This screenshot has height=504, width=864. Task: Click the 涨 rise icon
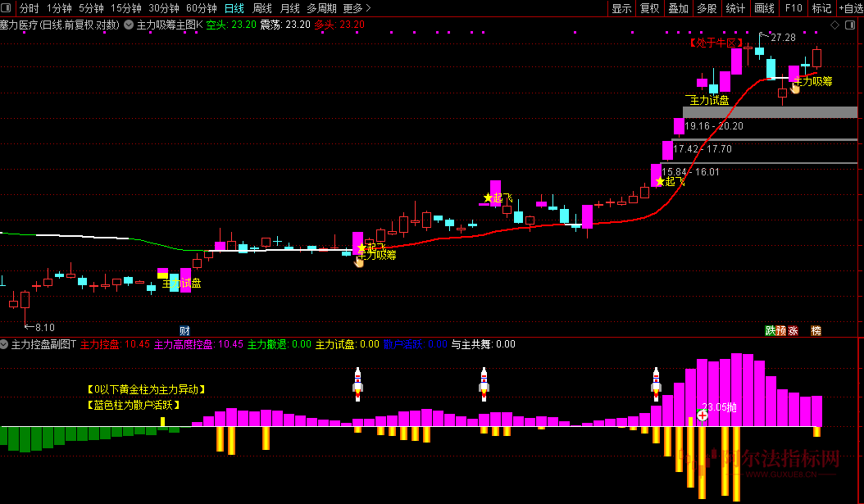click(793, 331)
